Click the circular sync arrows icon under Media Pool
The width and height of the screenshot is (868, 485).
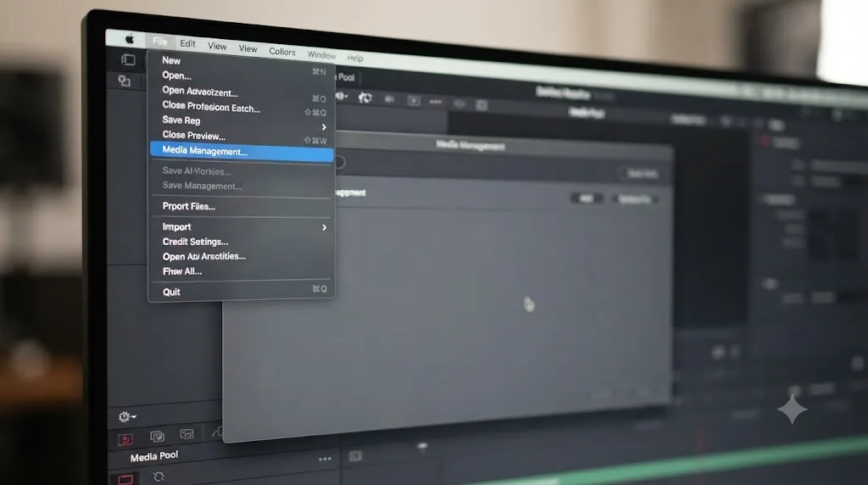(159, 477)
